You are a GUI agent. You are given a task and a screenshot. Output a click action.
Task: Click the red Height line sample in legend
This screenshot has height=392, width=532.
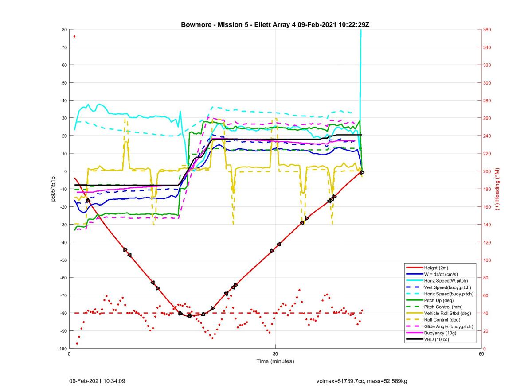pyautogui.click(x=414, y=268)
